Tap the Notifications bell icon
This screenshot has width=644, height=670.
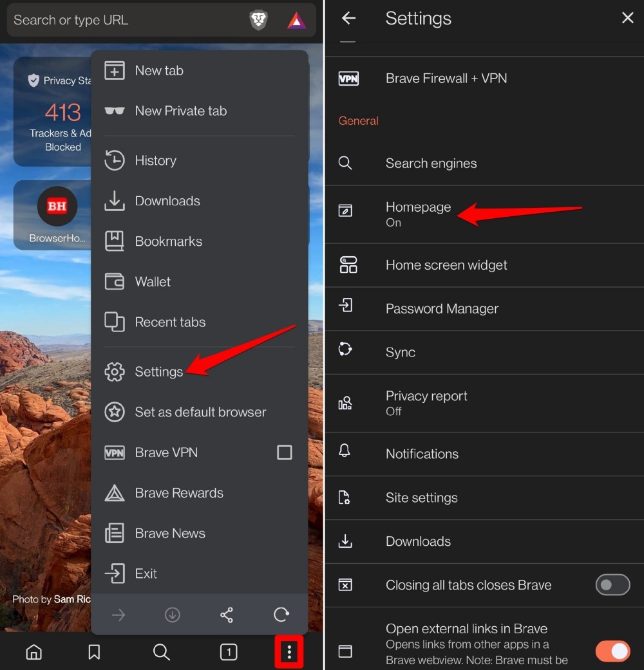[345, 451]
